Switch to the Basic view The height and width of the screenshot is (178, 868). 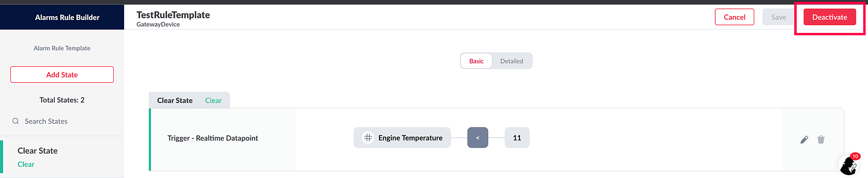click(476, 61)
